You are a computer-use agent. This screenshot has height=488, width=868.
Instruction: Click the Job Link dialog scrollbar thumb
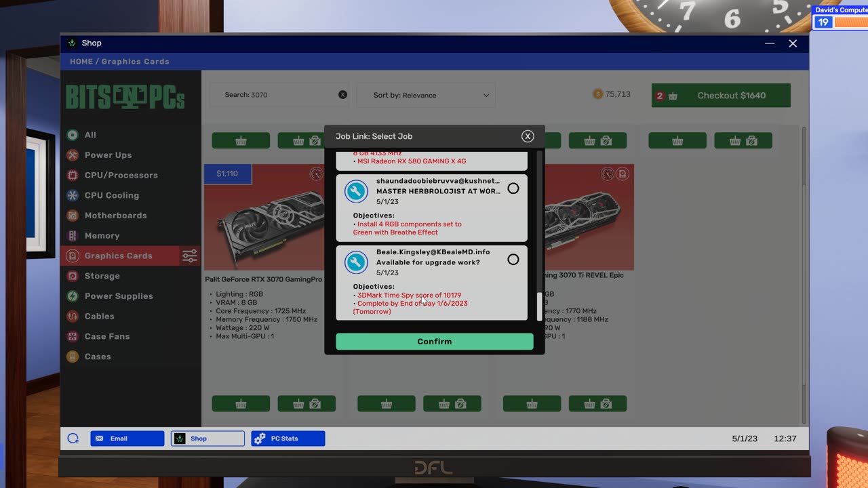click(540, 306)
